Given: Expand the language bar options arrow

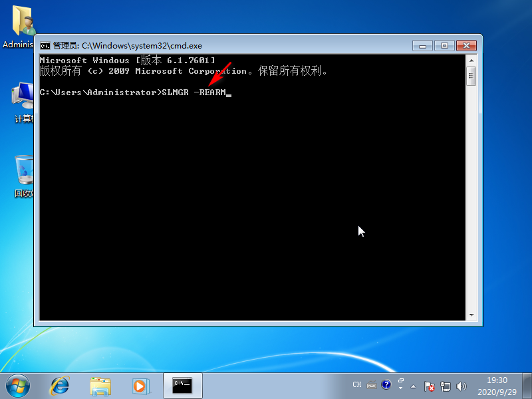Looking at the screenshot, I should click(400, 388).
